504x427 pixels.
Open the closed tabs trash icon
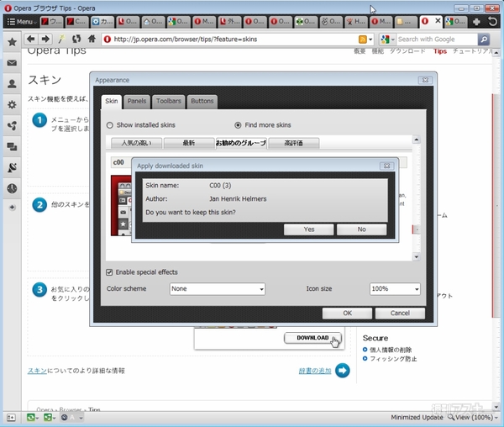tap(492, 22)
